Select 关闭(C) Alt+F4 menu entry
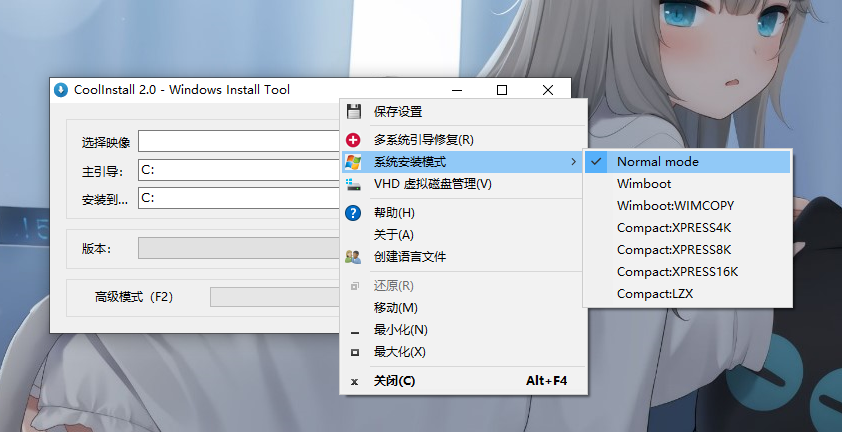Screen dimensions: 842x432 point(463,381)
